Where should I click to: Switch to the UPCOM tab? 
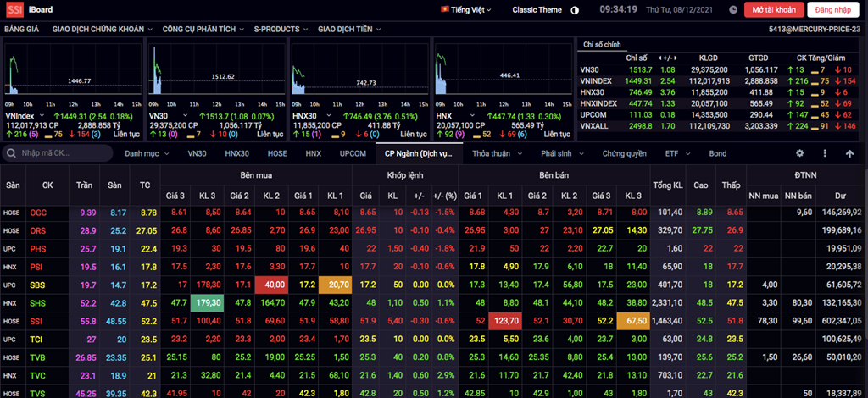tap(353, 153)
